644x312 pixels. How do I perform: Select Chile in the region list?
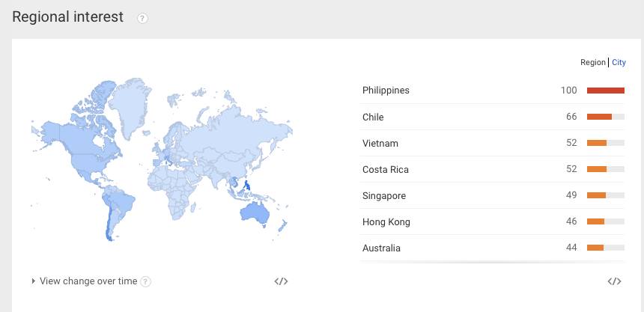point(373,117)
